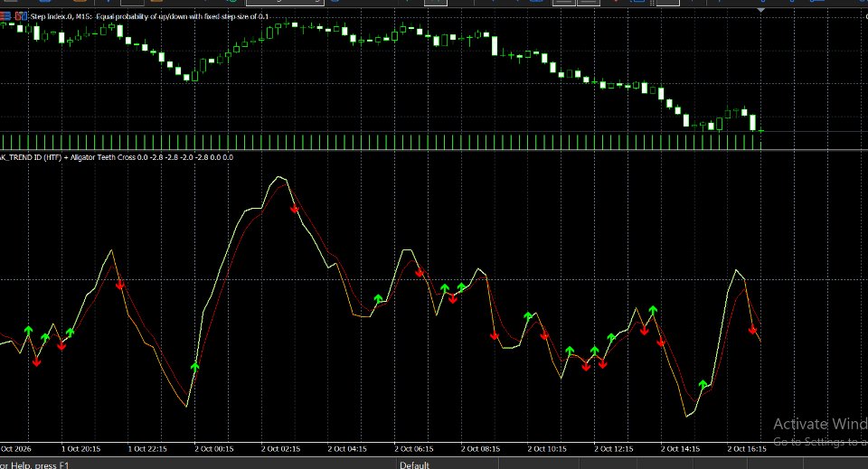Click the 2 Oct 08:15 time label

click(x=480, y=449)
